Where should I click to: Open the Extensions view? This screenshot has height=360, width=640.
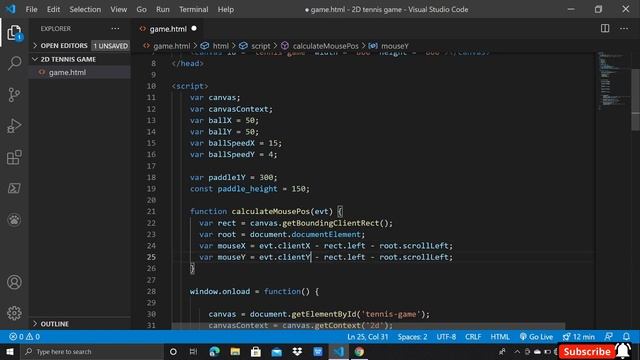pyautogui.click(x=14, y=157)
